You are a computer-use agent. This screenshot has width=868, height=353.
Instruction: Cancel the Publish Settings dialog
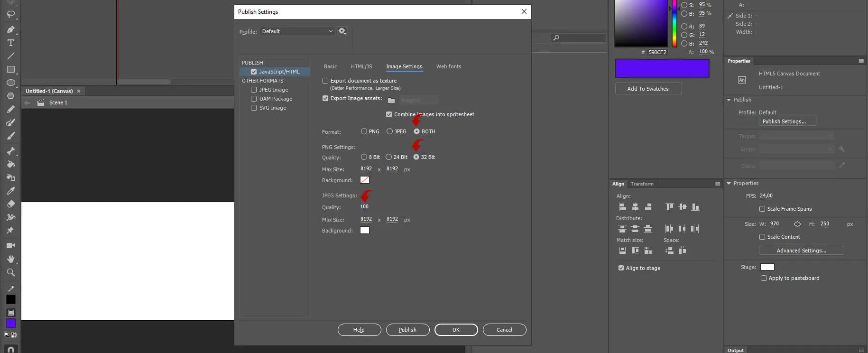point(504,330)
